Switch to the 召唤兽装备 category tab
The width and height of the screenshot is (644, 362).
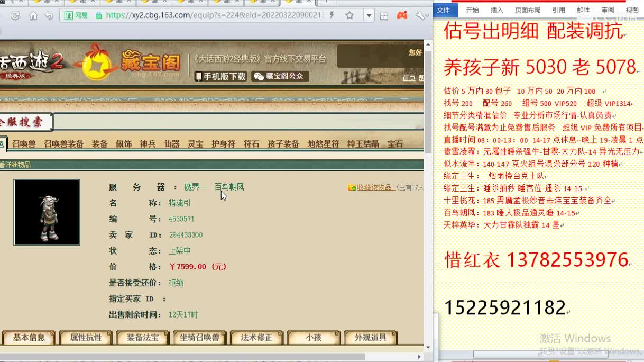click(x=63, y=143)
